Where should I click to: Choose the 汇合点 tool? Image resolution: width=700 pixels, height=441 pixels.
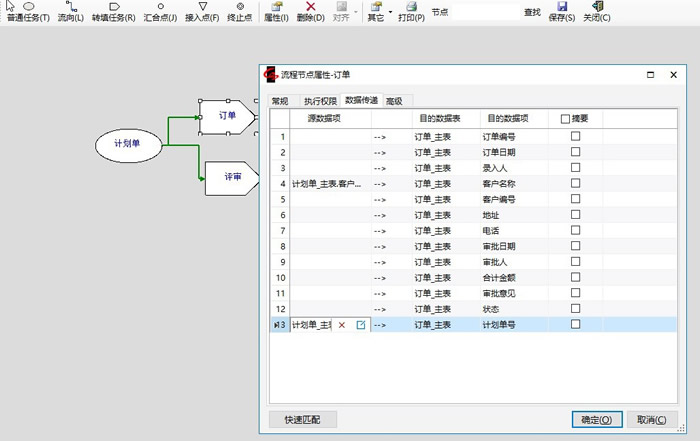pos(160,12)
